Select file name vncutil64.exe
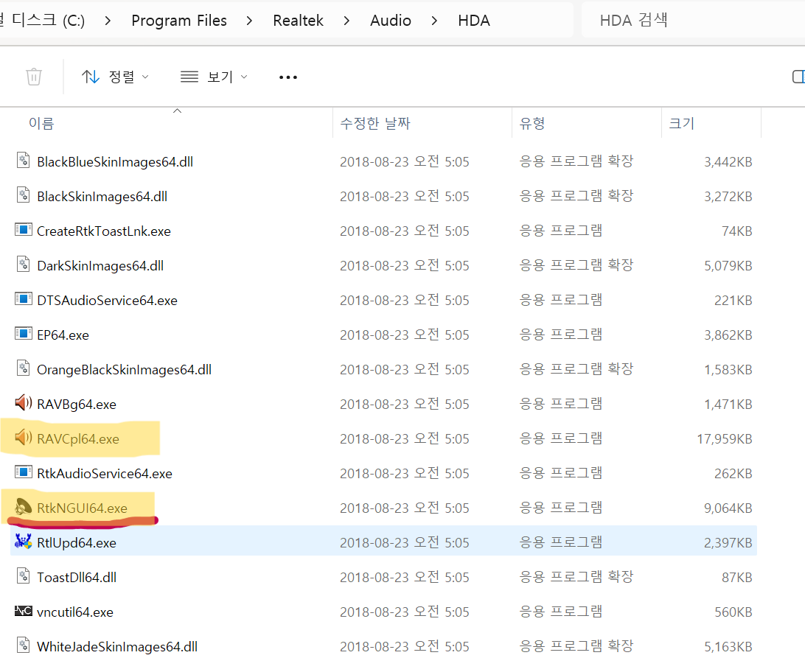Image resolution: width=805 pixels, height=672 pixels. click(75, 612)
